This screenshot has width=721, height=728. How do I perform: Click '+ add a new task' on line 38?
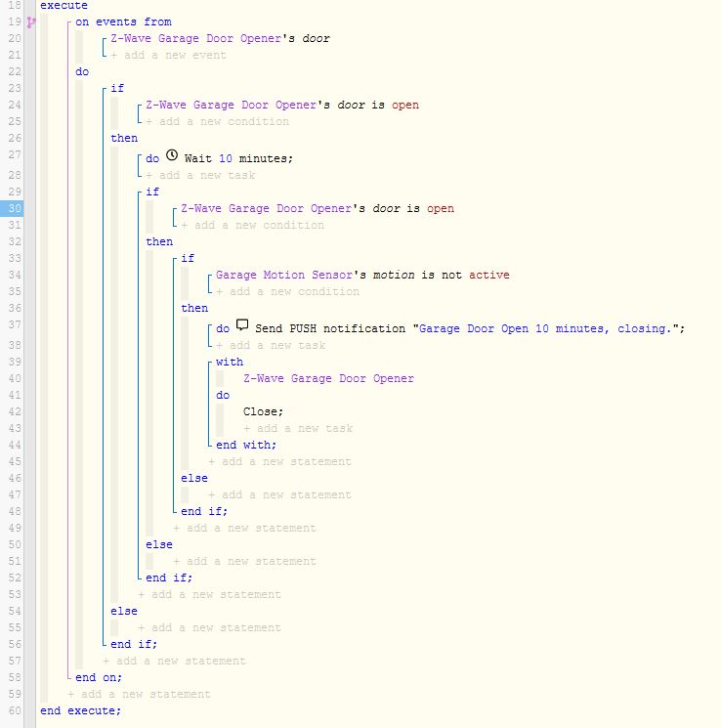tap(271, 345)
